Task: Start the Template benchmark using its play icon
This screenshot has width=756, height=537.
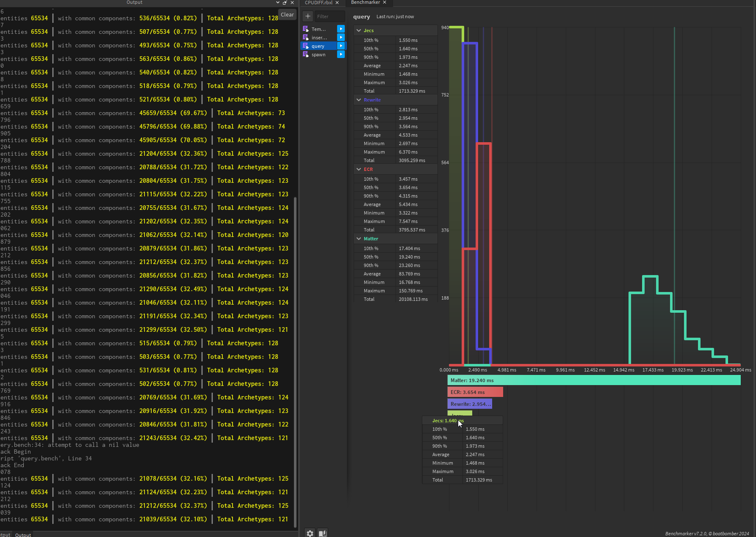Action: click(x=341, y=29)
